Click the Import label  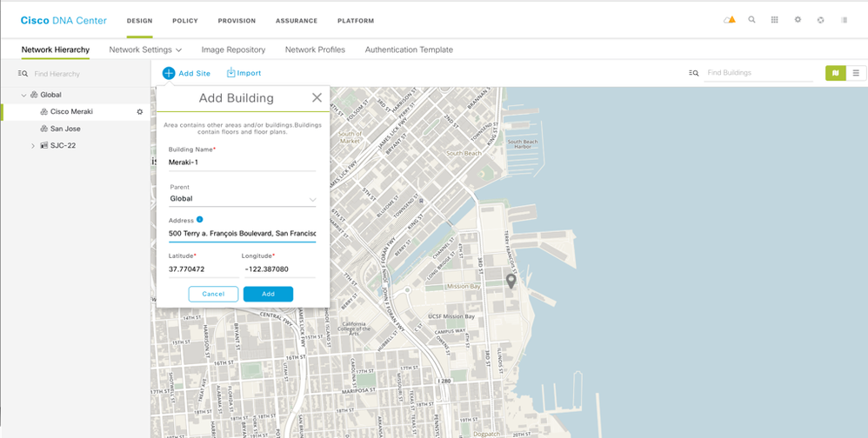(x=249, y=73)
